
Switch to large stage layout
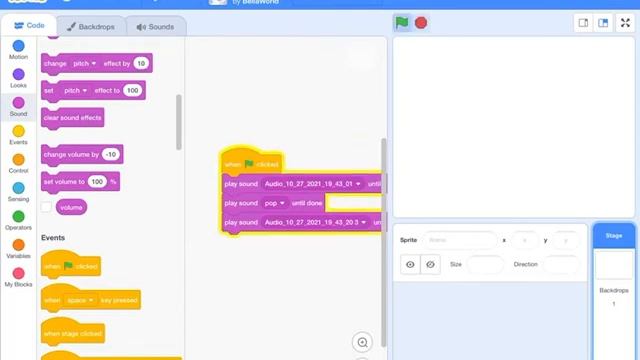tap(603, 23)
